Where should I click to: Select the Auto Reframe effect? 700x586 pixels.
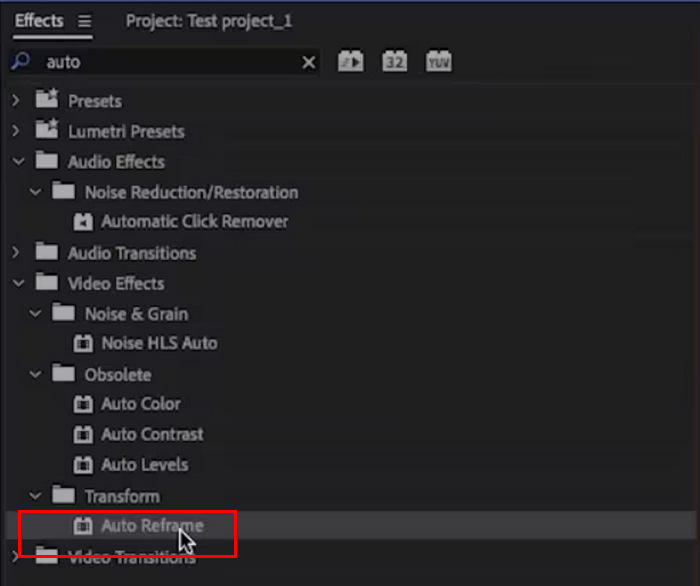(152, 525)
